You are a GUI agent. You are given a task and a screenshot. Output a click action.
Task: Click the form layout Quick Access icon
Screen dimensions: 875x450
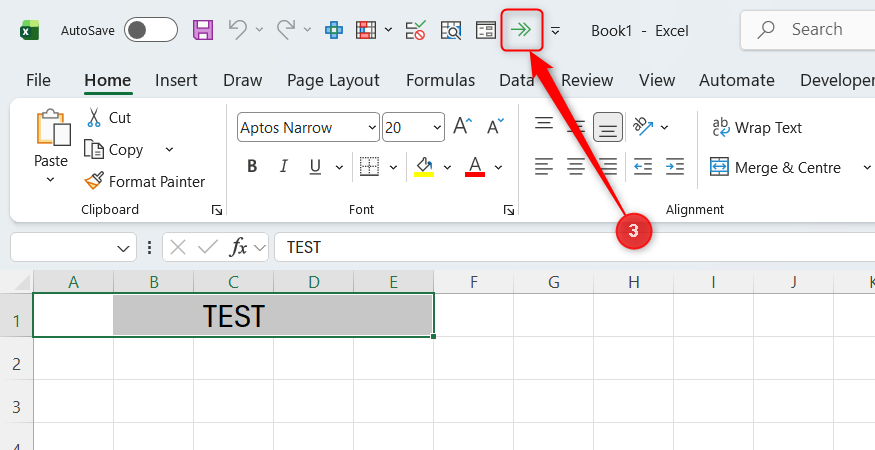click(485, 30)
